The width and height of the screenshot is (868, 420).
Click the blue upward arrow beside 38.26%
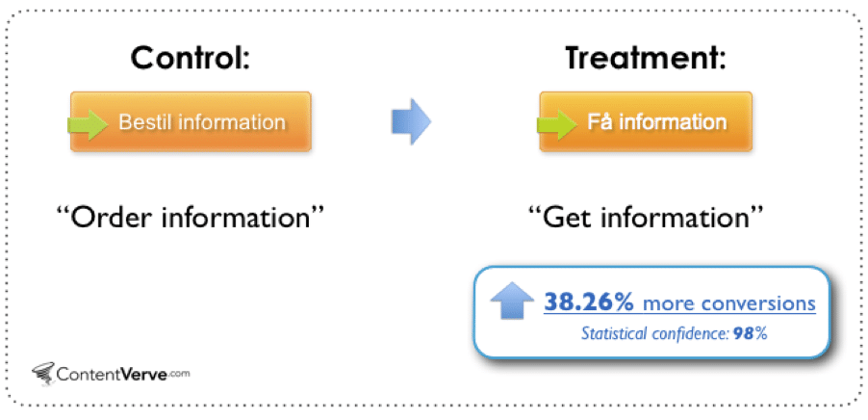(x=512, y=302)
